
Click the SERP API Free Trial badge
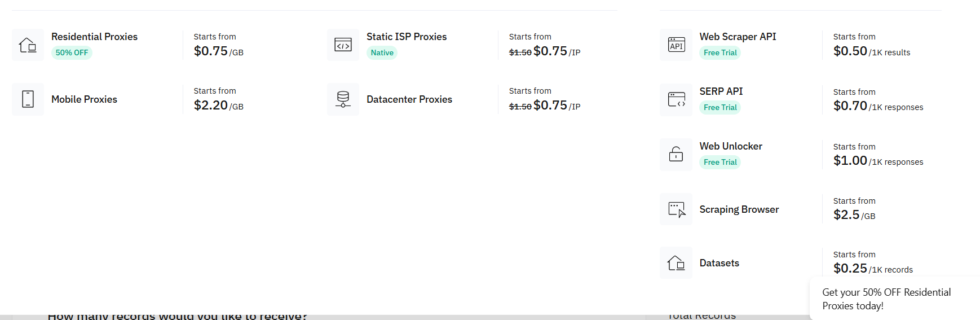coord(720,108)
